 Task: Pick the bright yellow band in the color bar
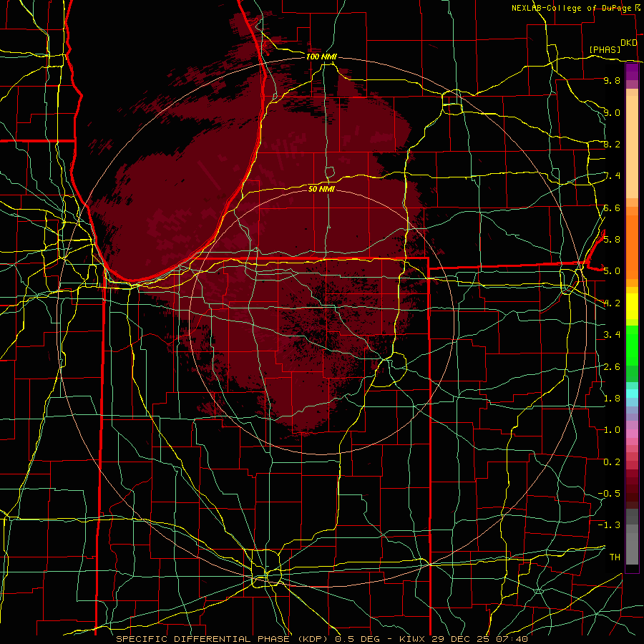tap(632, 306)
